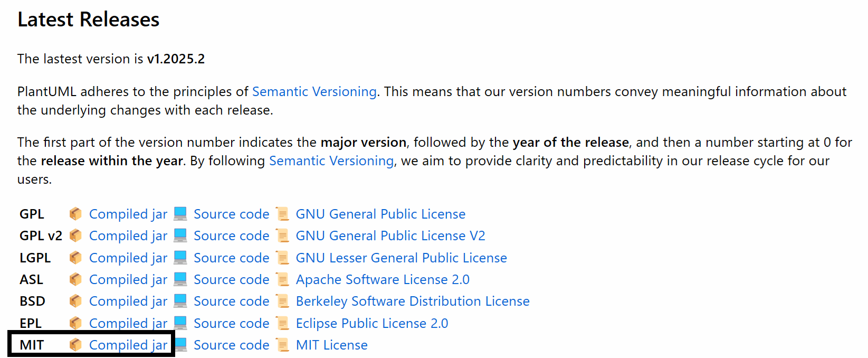
Task: Click the bold 'year of the release' text
Action: [571, 142]
